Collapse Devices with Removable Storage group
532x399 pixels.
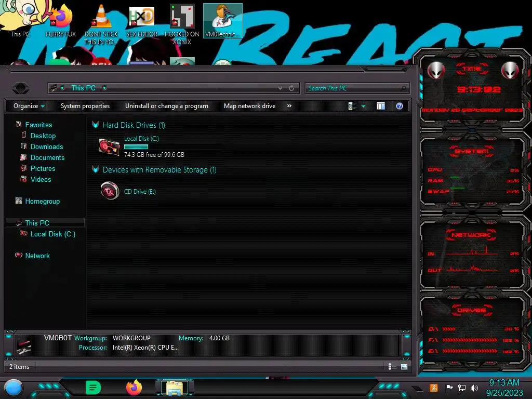tap(96, 169)
